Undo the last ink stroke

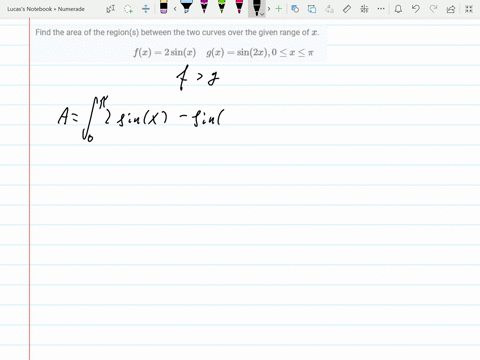coord(415,9)
